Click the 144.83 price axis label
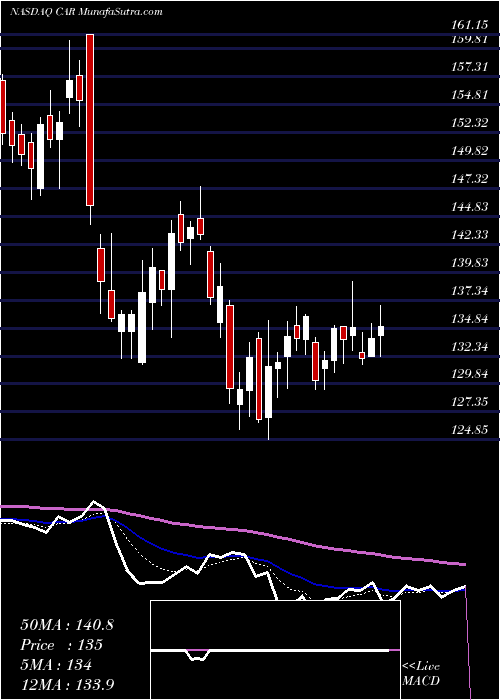The image size is (500, 700). 468,207
